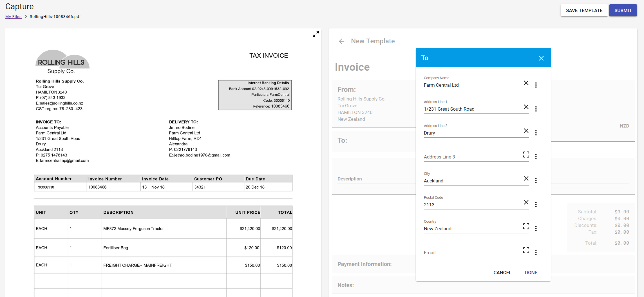Expand the invoice document to fullscreen
The height and width of the screenshot is (297, 644).
tap(316, 34)
